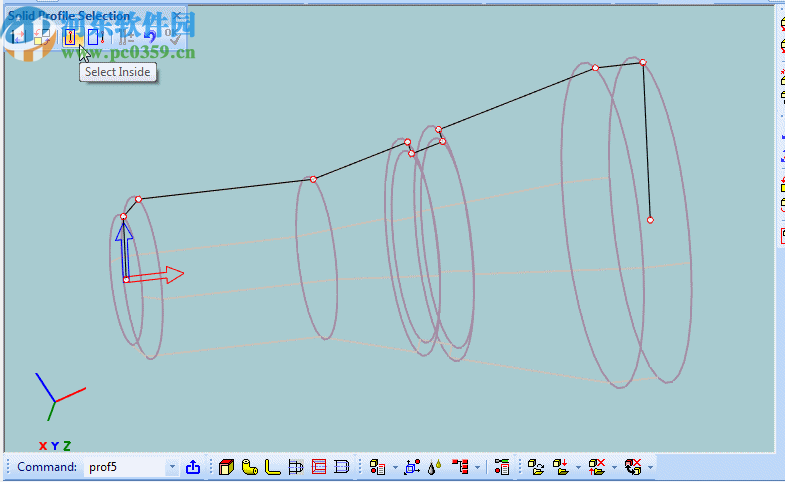This screenshot has width=785, height=482.
Task: Click the replace component red X icon
Action: (x=633, y=467)
